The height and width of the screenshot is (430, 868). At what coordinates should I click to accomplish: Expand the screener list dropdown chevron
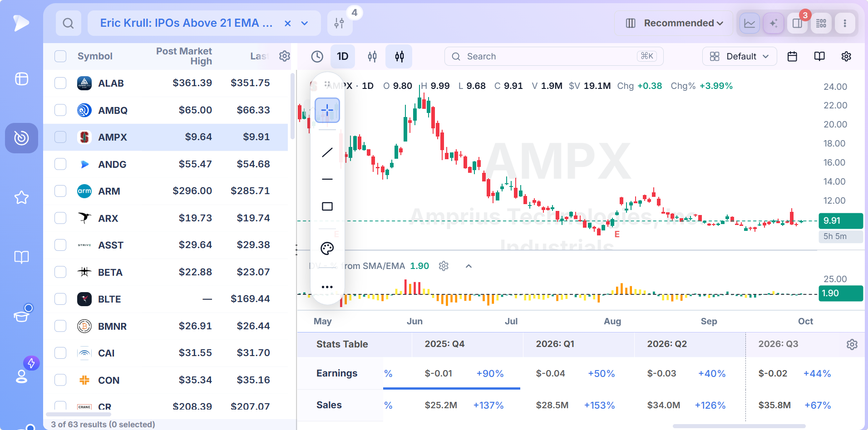(305, 23)
